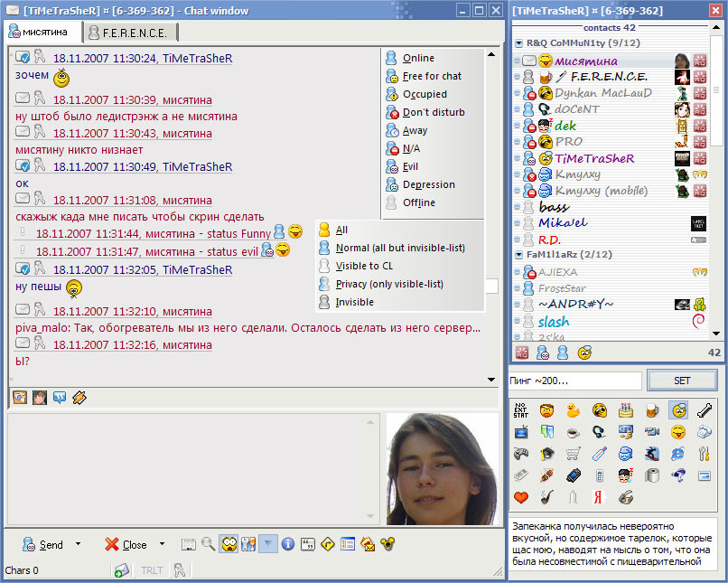
Task: Toggle the TRLT transliteration button
Action: [150, 570]
